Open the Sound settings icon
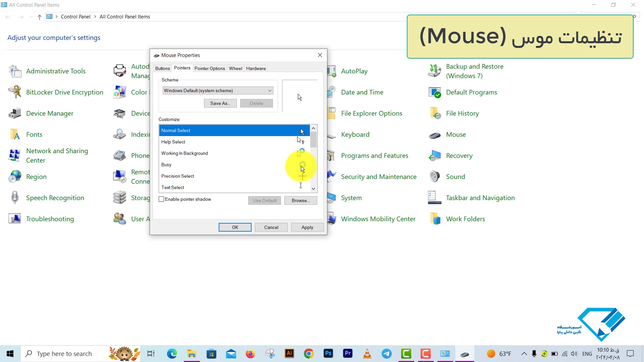644x362 pixels. click(435, 177)
